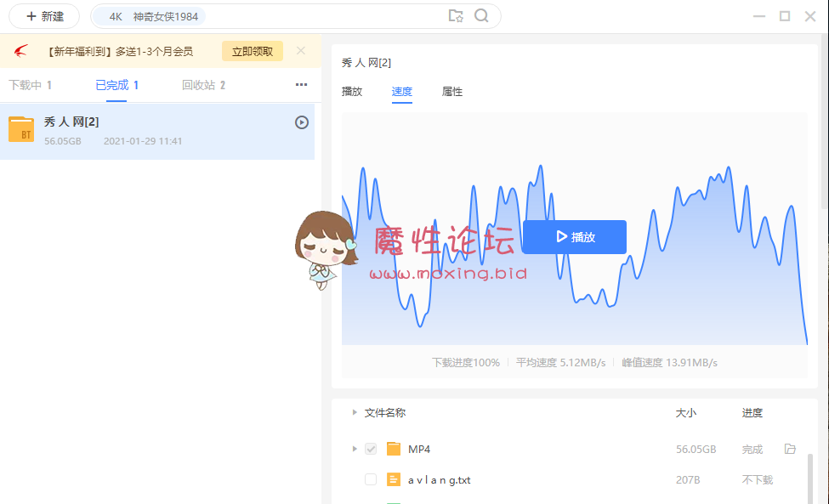Open the 播放 tab in detail panel
Viewport: 829px width, 504px height.
(352, 92)
